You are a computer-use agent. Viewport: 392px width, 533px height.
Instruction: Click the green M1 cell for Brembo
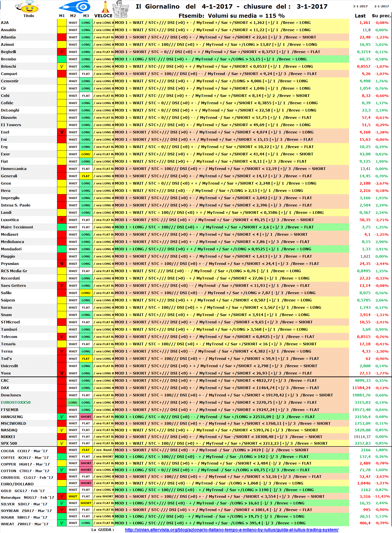(62, 59)
